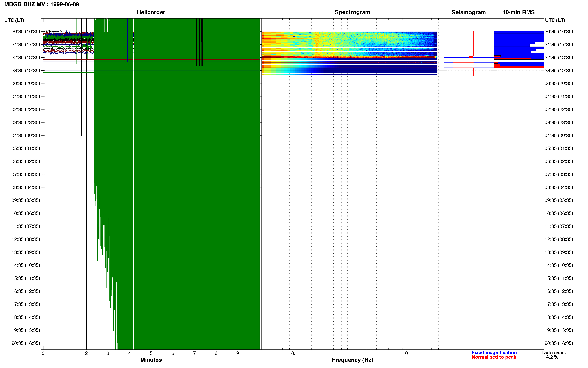Click the 7 tick on the Minutes axis
The height and width of the screenshot is (368, 588).
(x=195, y=353)
